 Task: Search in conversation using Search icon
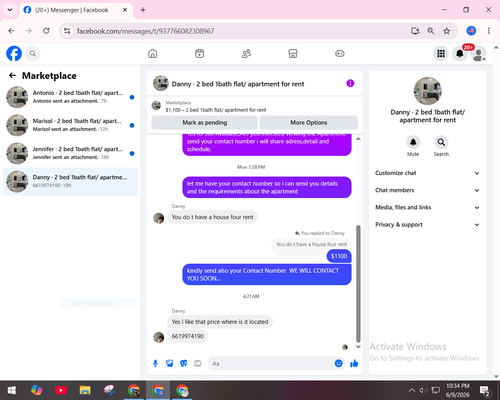(x=441, y=142)
